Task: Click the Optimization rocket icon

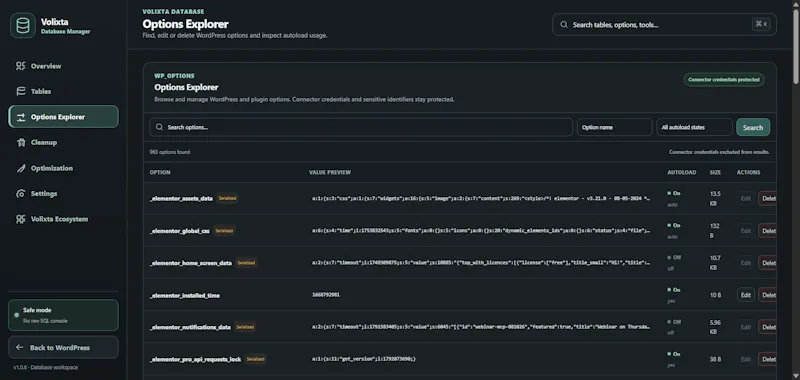Action: coord(20,168)
